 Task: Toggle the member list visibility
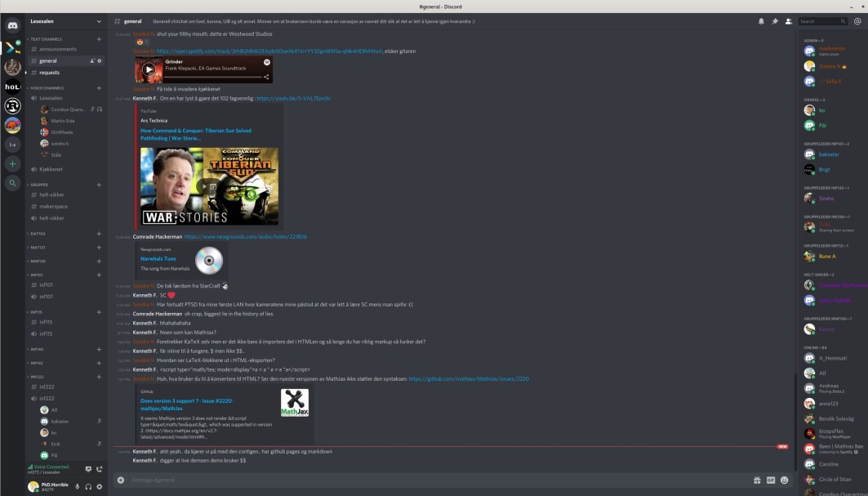pyautogui.click(x=788, y=21)
